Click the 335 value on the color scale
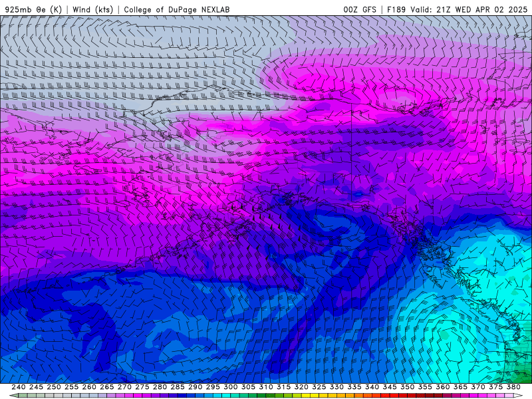 [354, 387]
